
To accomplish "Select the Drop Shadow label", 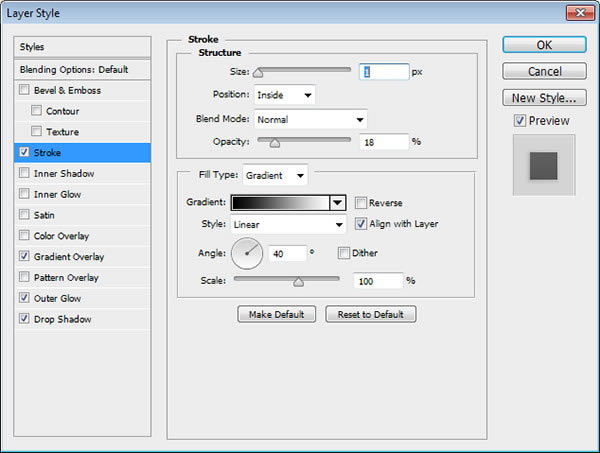I will pos(62,319).
